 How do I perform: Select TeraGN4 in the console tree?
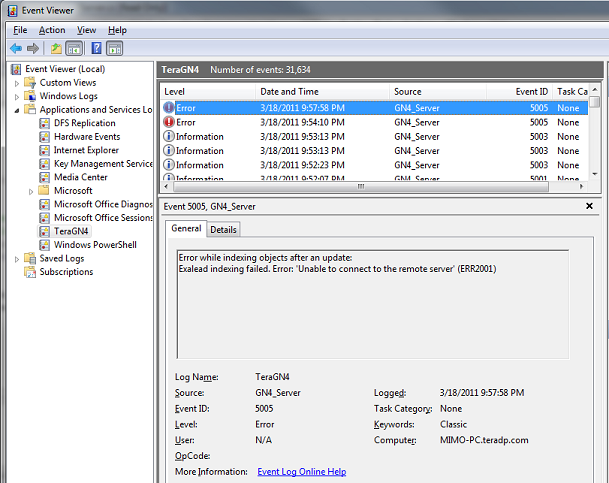tap(71, 231)
